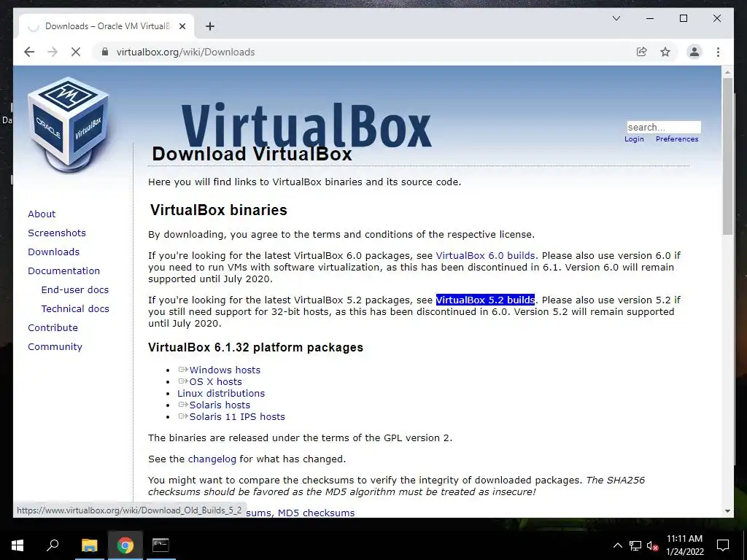Open Technical docs in the sidebar
747x560 pixels.
[x=75, y=308]
